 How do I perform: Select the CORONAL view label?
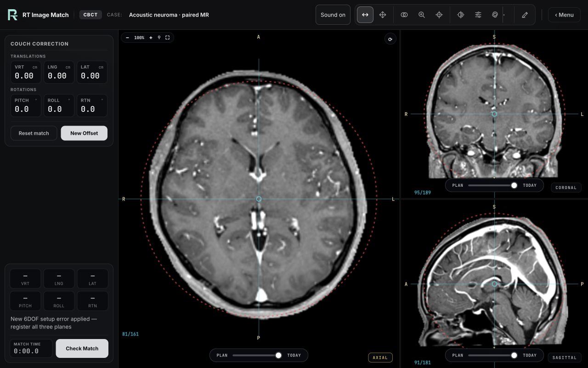(566, 188)
